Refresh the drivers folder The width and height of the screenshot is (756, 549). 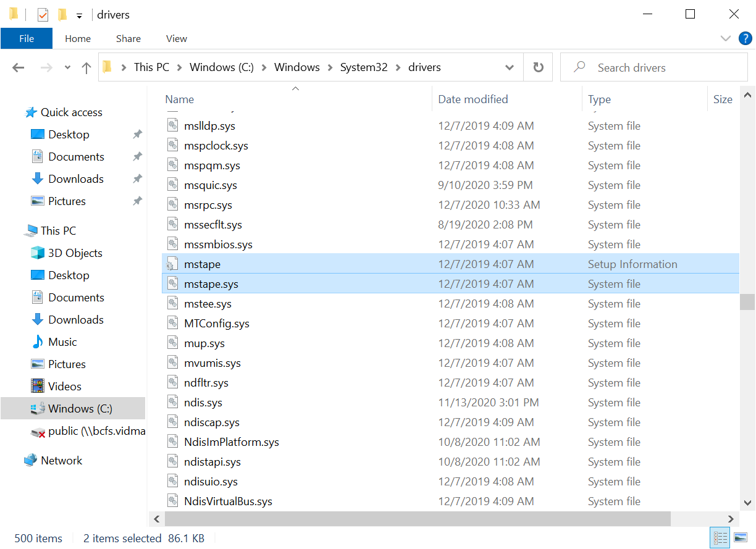click(x=539, y=67)
